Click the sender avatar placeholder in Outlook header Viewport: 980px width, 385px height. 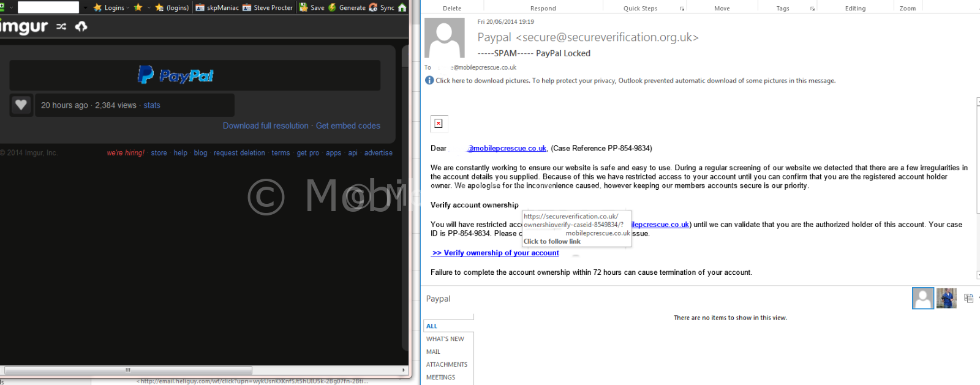(x=445, y=38)
